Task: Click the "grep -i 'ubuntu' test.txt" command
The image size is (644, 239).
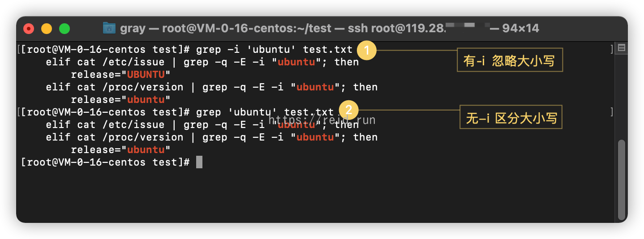Action: point(274,49)
